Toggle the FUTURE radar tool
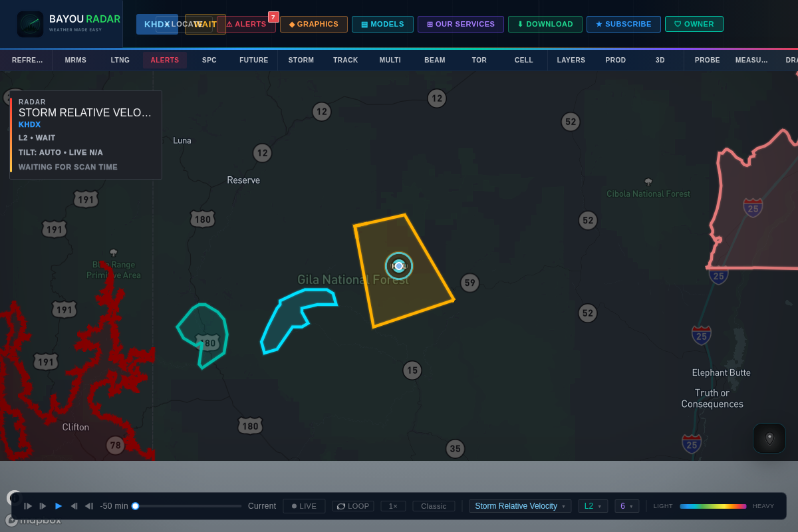The height and width of the screenshot is (532, 798). [x=254, y=60]
